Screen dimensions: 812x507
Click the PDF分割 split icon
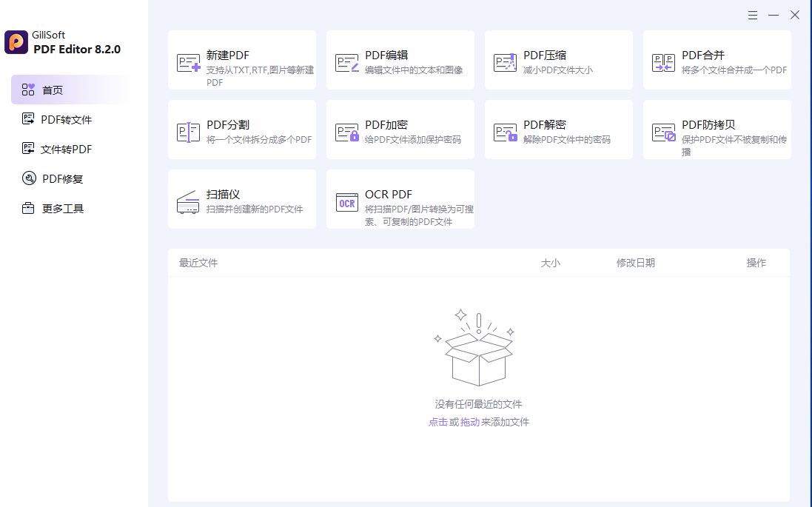coord(189,132)
